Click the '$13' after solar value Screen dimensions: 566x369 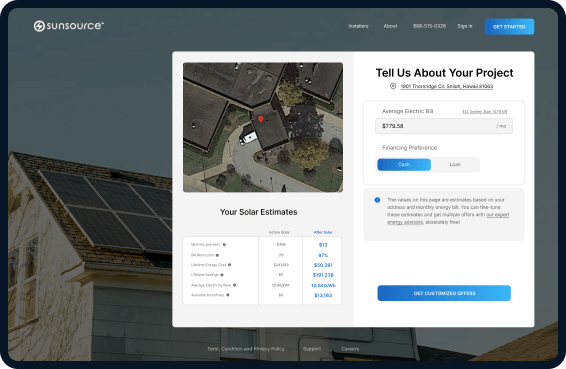pos(323,245)
